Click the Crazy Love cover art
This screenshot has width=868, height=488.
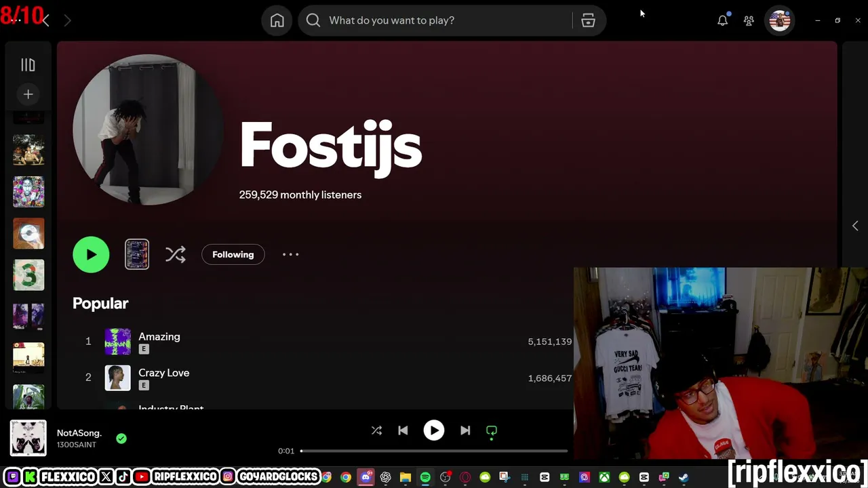[x=117, y=378]
